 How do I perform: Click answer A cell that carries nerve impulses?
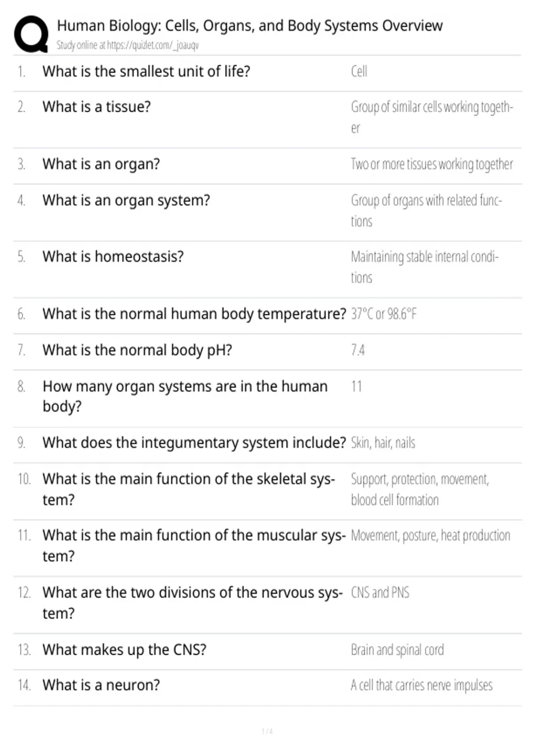tap(421, 685)
